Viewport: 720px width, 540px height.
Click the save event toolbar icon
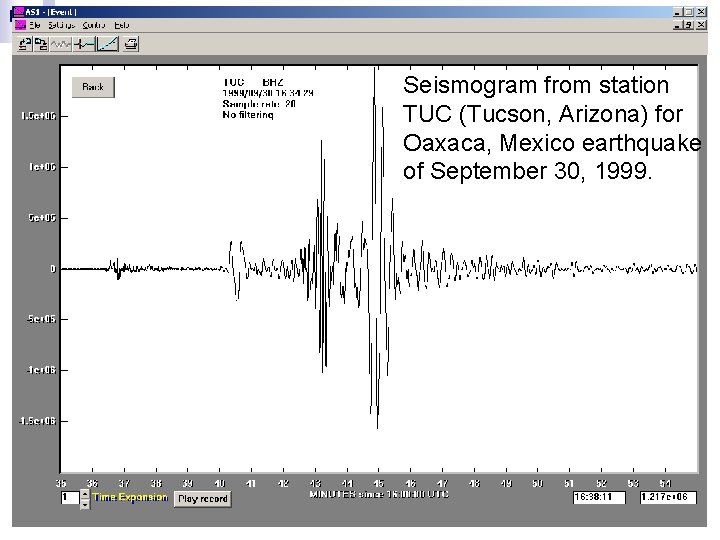click(41, 45)
